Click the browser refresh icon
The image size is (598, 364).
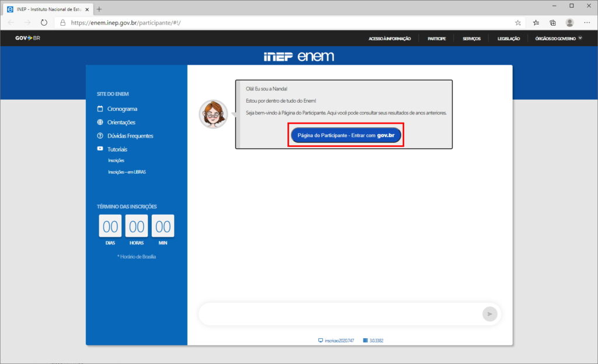click(44, 23)
